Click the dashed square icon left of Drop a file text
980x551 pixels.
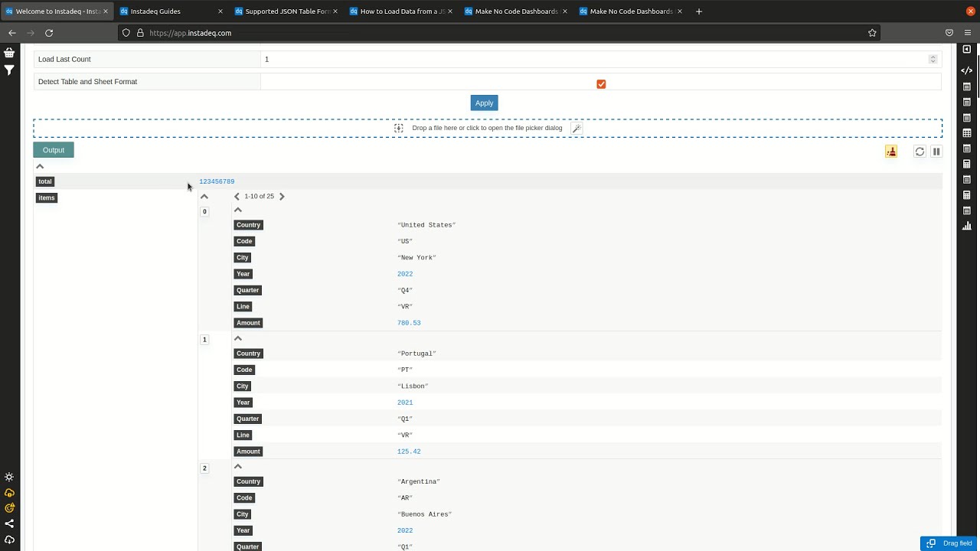pyautogui.click(x=398, y=128)
